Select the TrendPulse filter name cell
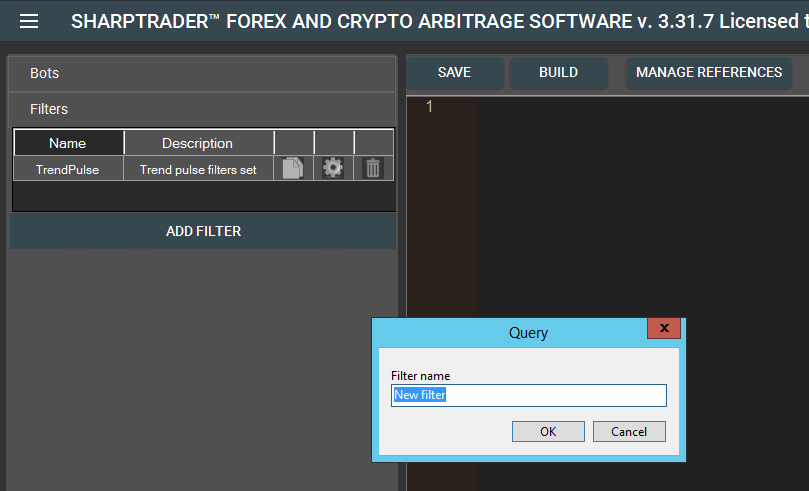Screen dimensions: 809x491 [x=68, y=170]
